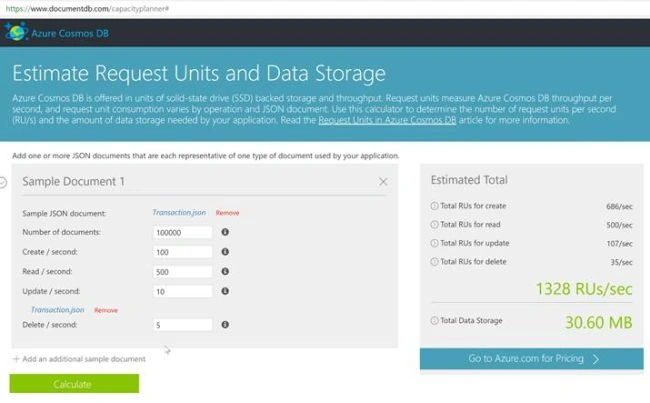Click the Sample Document 1 heading
This screenshot has width=650, height=403.
[x=73, y=182]
